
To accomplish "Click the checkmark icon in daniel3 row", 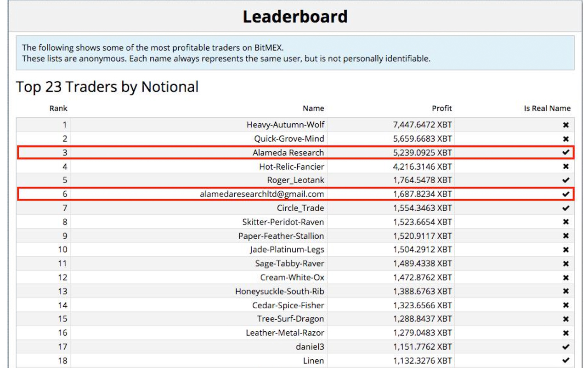I will [x=566, y=347].
